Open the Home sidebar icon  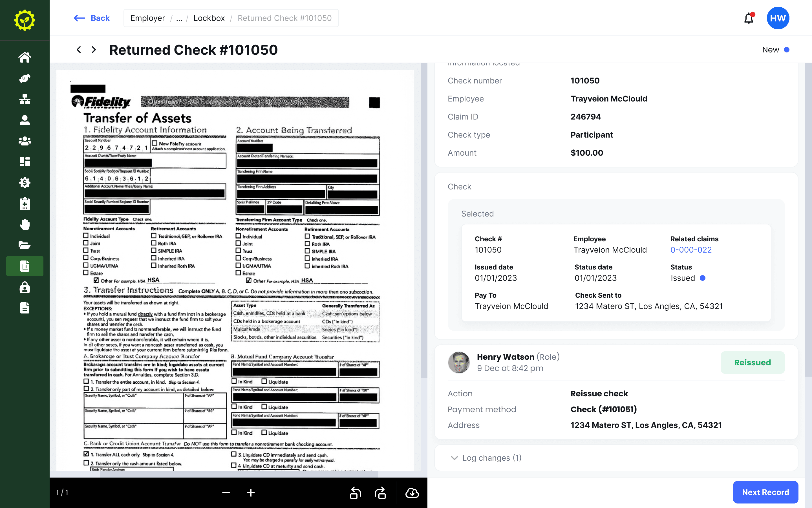(25, 57)
